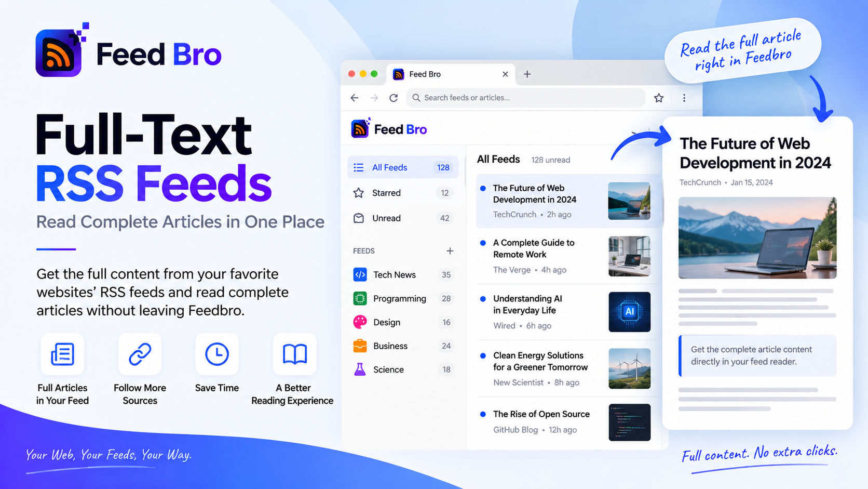Click the desk thumbnail of Remote Work article
This screenshot has width=868, height=489.
tap(629, 256)
